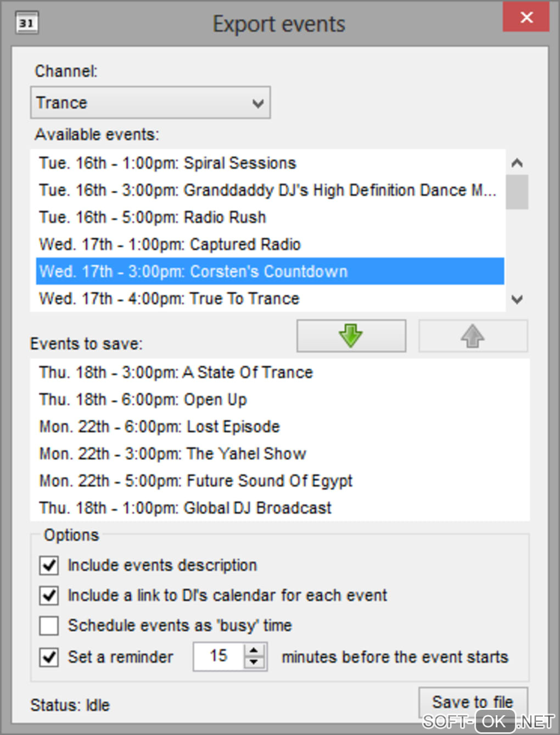Select Spiral Sessions event in available list

point(167,163)
